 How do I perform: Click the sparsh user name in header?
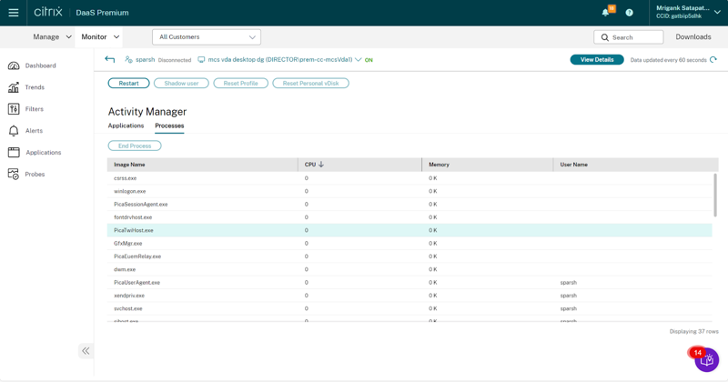[145, 59]
